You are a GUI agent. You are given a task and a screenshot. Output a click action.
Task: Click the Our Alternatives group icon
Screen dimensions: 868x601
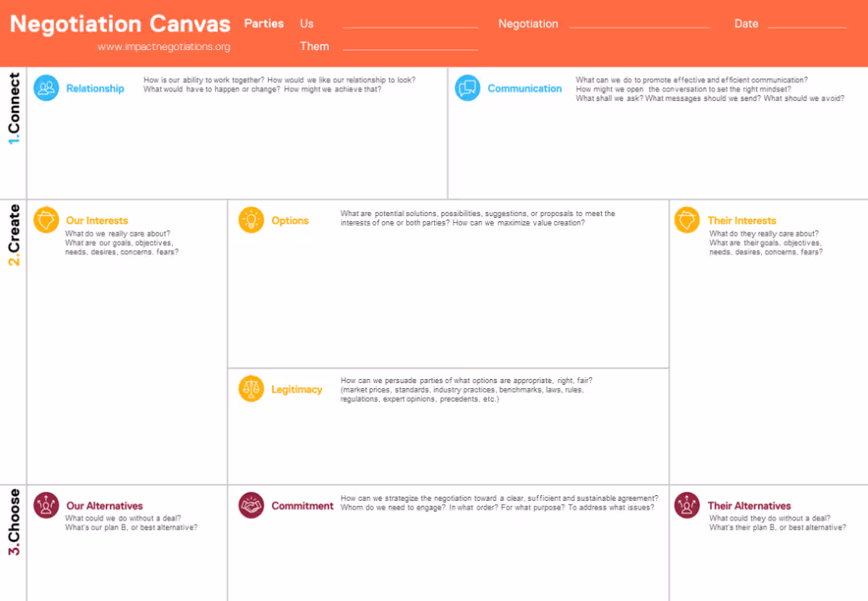(47, 505)
